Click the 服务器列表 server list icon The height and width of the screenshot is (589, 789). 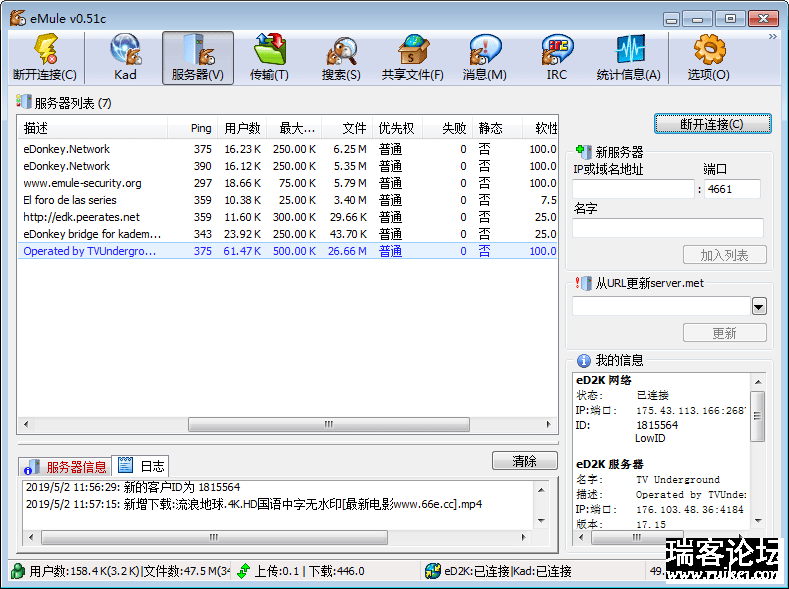coord(24,102)
